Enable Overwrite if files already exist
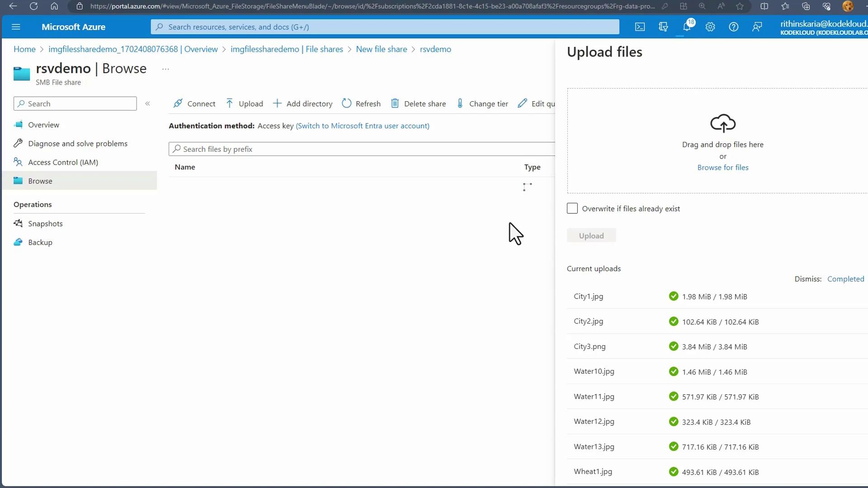Image resolution: width=868 pixels, height=488 pixels. point(572,208)
